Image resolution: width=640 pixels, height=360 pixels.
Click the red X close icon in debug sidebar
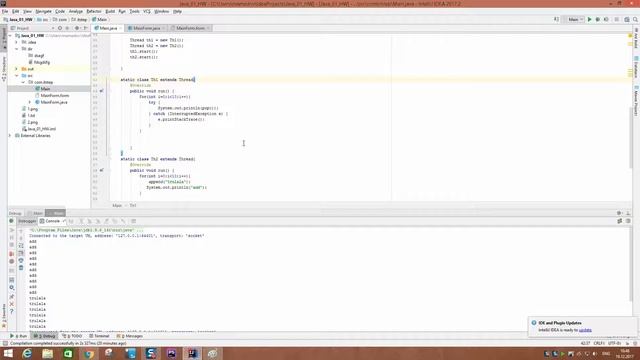11,304
